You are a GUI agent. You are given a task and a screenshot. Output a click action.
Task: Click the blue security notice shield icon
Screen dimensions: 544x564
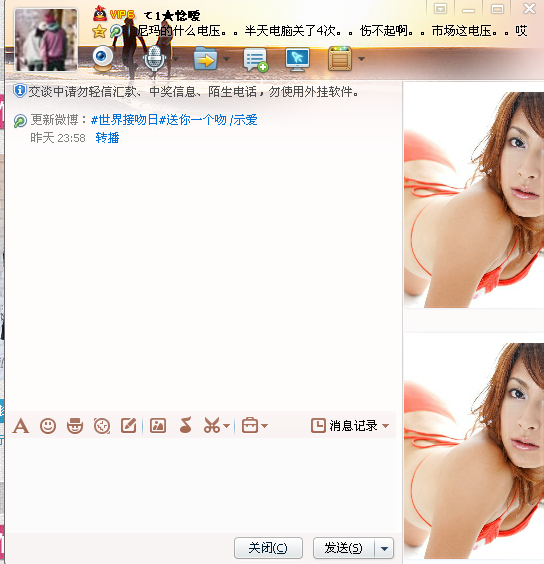coord(19,91)
